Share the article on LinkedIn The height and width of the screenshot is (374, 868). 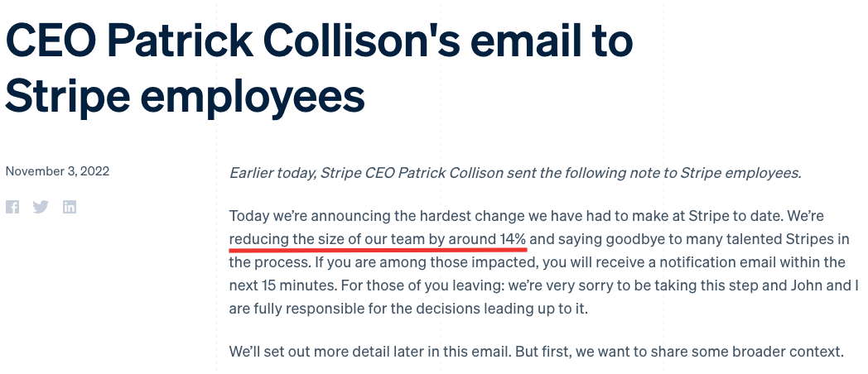tap(70, 207)
